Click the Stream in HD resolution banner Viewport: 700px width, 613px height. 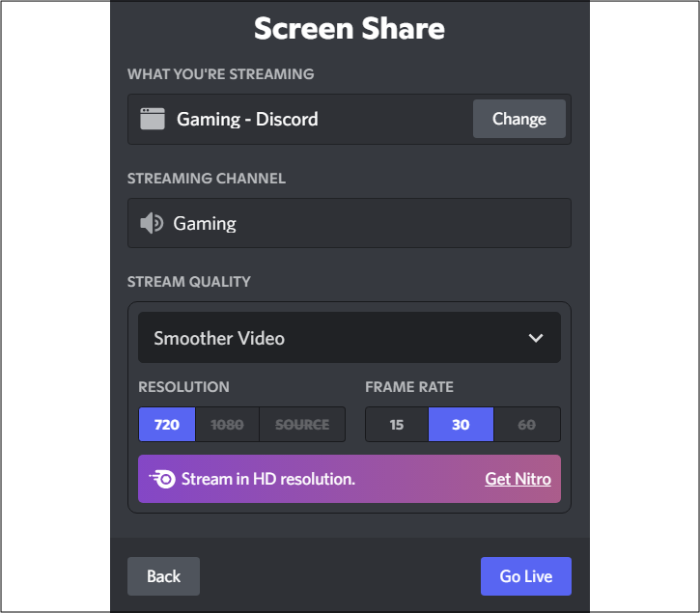coord(350,479)
